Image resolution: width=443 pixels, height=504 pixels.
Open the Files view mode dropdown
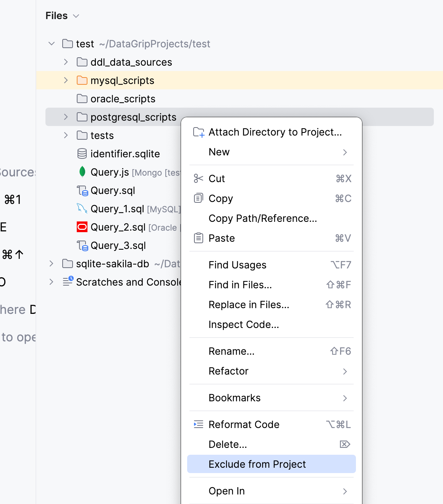(76, 16)
